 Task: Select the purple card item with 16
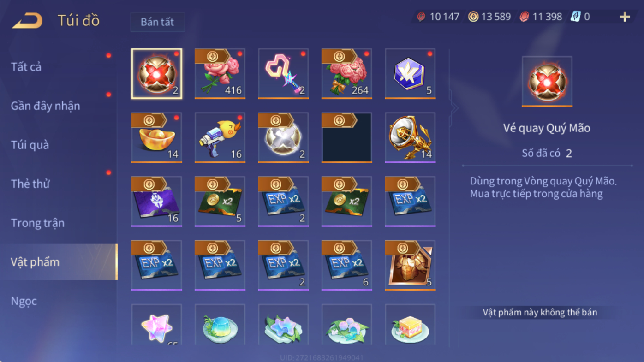point(156,201)
